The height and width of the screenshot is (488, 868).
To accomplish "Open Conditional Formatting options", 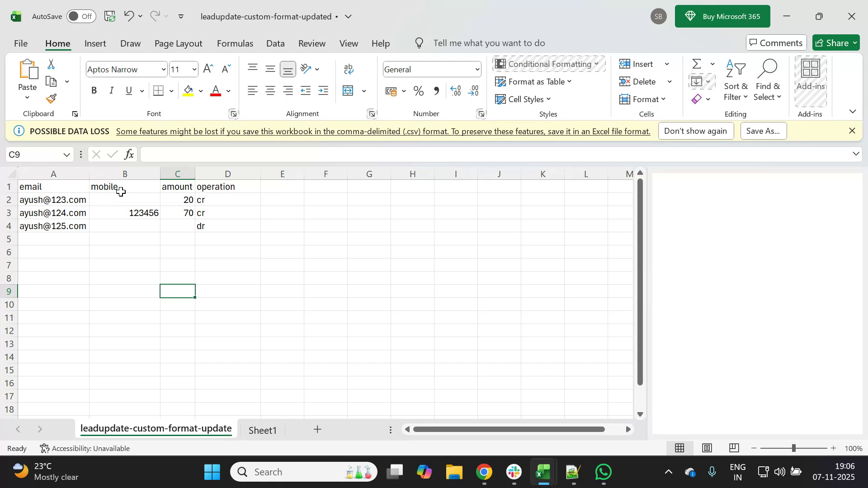I will click(548, 64).
